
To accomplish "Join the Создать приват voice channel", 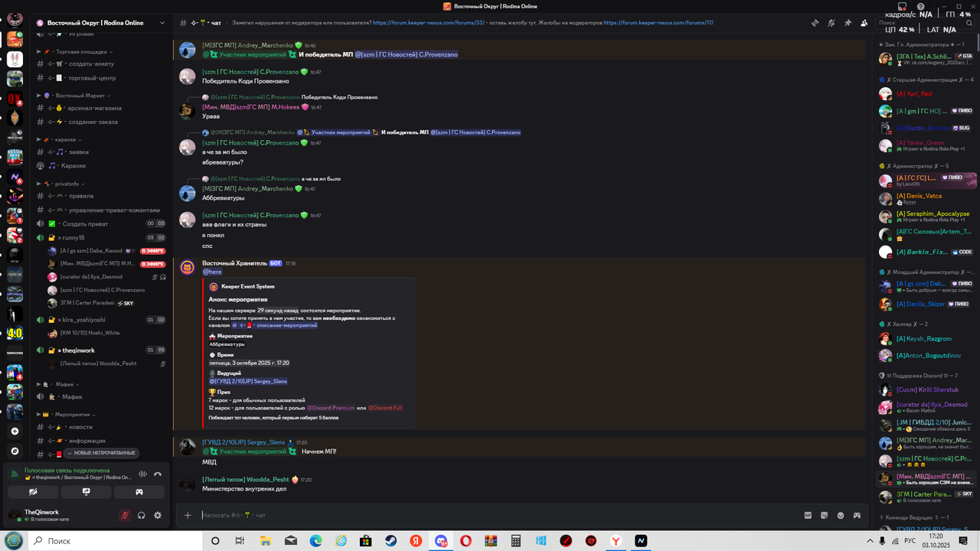I will pos(100,223).
